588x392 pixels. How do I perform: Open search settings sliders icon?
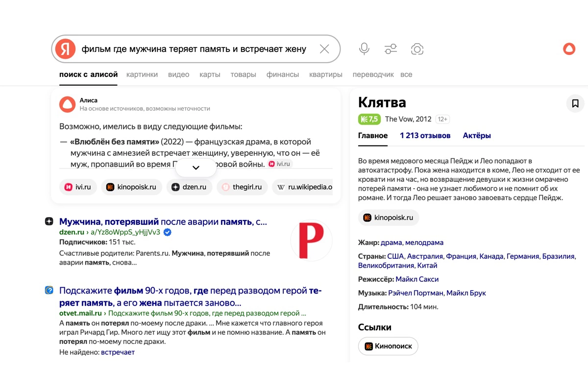391,49
